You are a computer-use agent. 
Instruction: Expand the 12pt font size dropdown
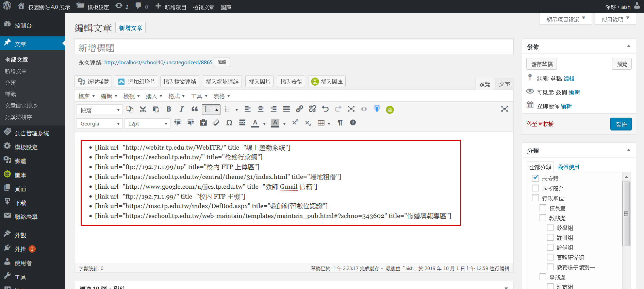147,123
